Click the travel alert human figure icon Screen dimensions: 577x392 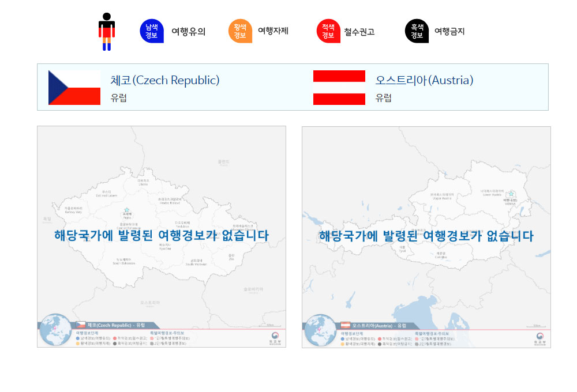pos(107,32)
